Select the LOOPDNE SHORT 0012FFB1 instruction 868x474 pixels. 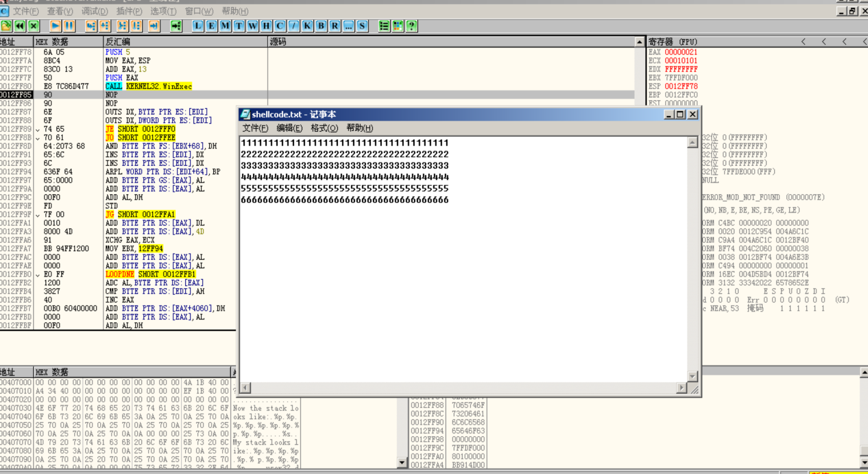[x=150, y=274]
